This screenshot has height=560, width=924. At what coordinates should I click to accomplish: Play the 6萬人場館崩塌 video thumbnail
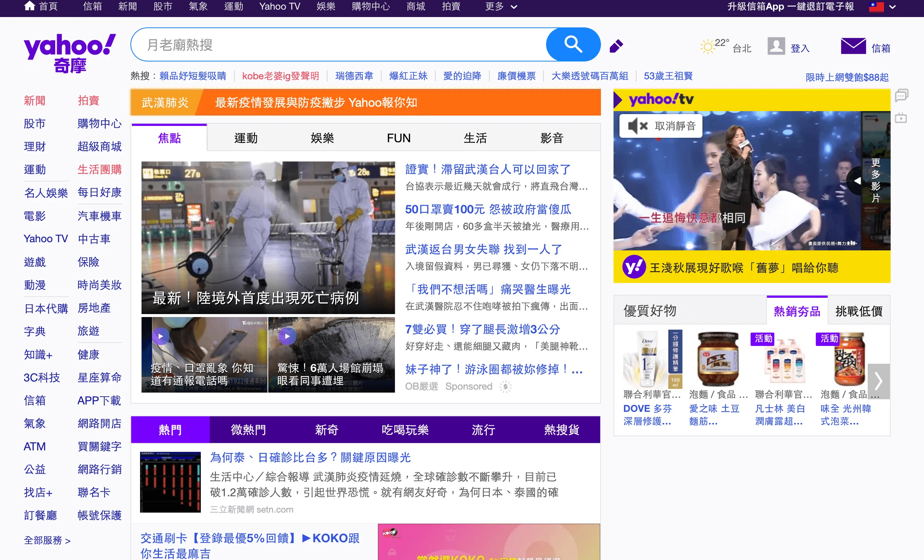332,354
